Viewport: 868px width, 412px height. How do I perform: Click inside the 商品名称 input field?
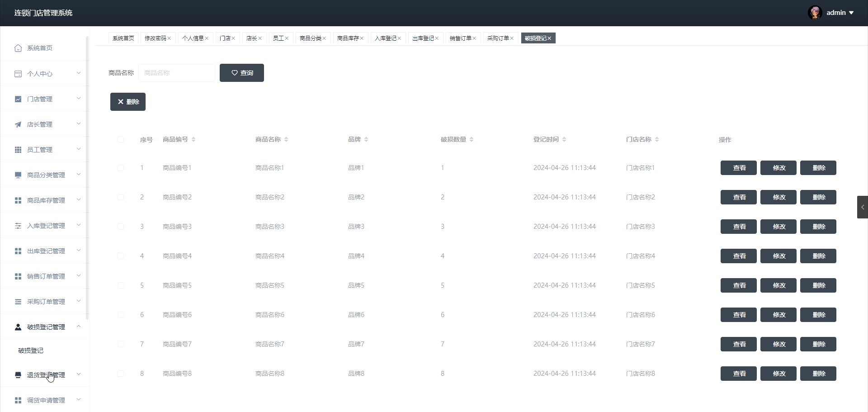176,72
